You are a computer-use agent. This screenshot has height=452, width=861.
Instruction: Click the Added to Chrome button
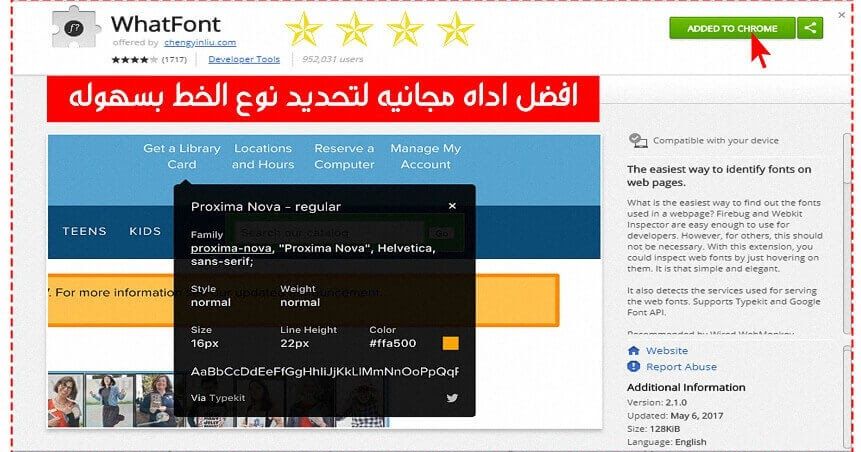[732, 28]
